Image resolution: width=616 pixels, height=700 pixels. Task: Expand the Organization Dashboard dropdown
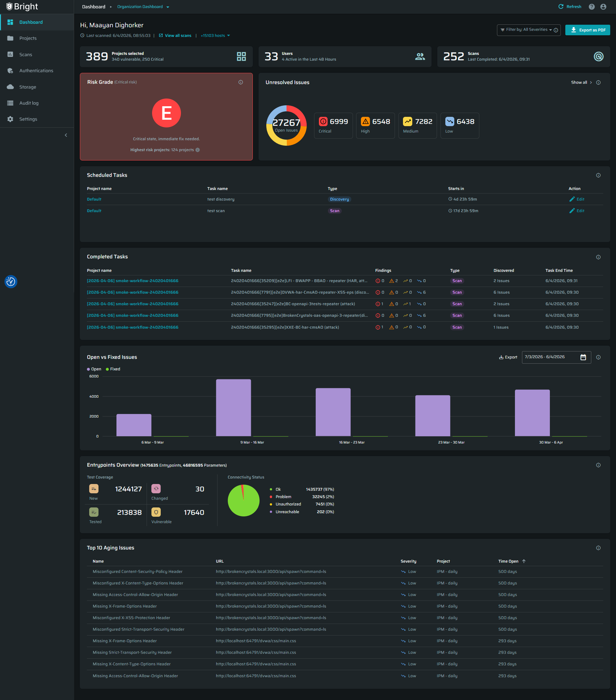click(x=167, y=7)
